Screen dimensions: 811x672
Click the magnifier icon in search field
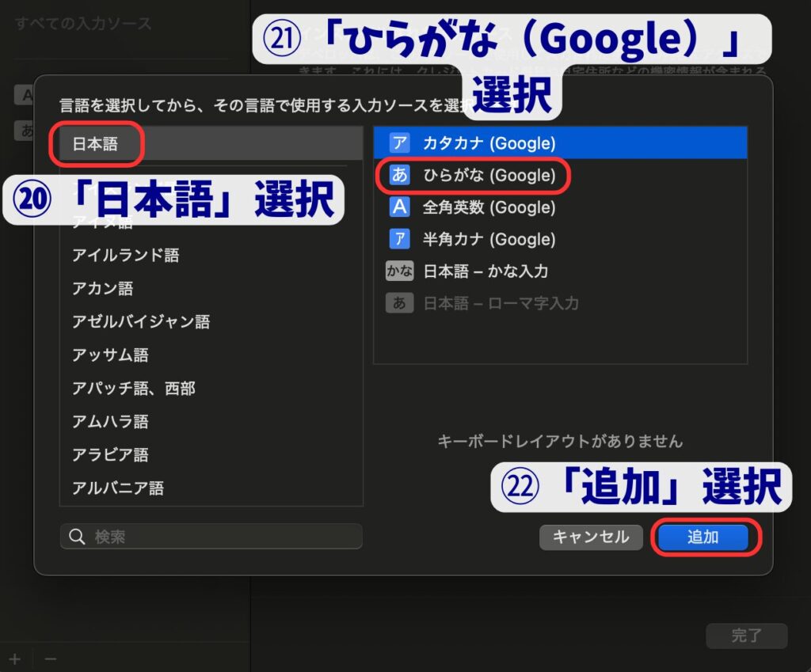(77, 537)
